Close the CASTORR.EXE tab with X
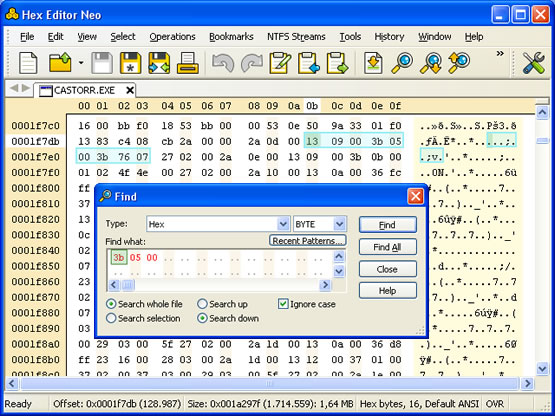Image resolution: width=555 pixels, height=416 pixels. click(x=130, y=90)
